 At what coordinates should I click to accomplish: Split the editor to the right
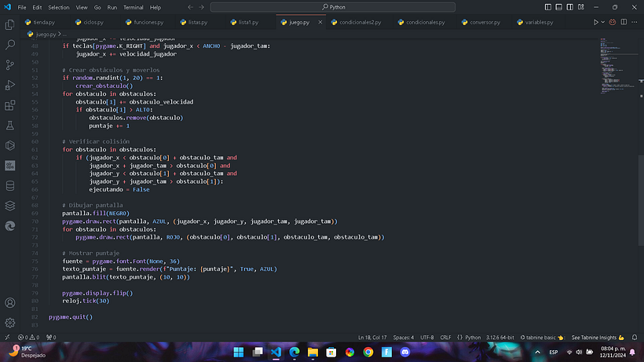pyautogui.click(x=624, y=22)
